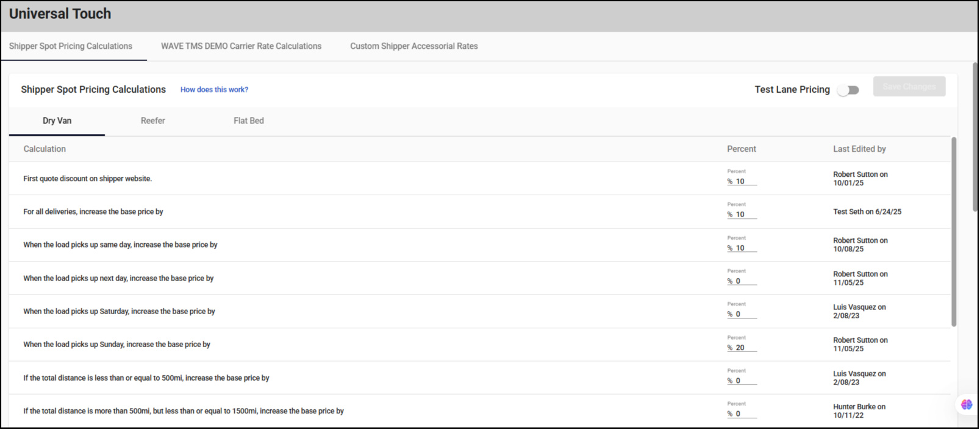Screen dimensions: 980x430
Task: Edit percent for 500mi to 1500mi distance
Action: click(x=745, y=414)
